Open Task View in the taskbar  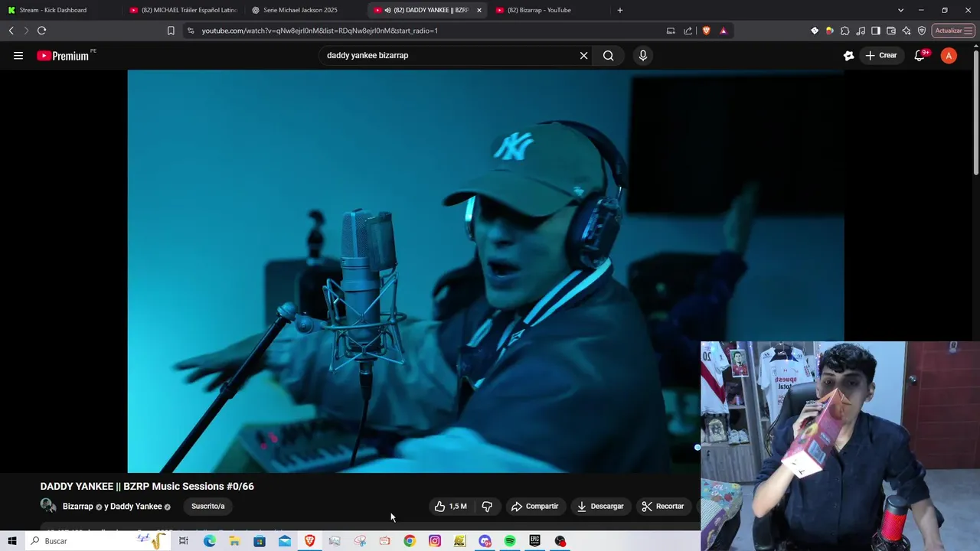pos(184,541)
